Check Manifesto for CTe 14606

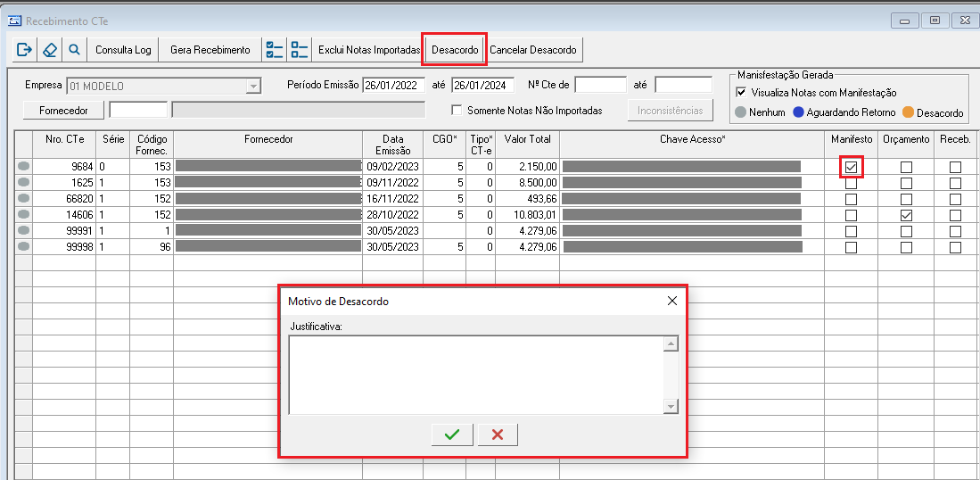[x=852, y=215]
